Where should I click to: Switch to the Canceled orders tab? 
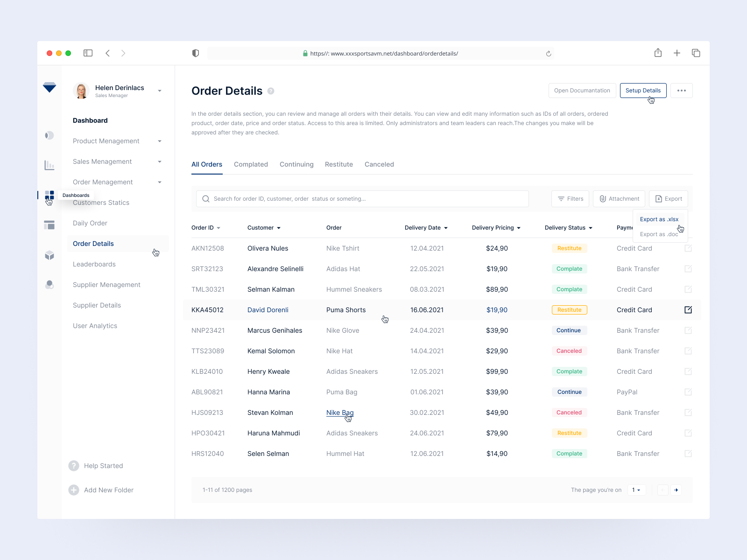click(379, 164)
